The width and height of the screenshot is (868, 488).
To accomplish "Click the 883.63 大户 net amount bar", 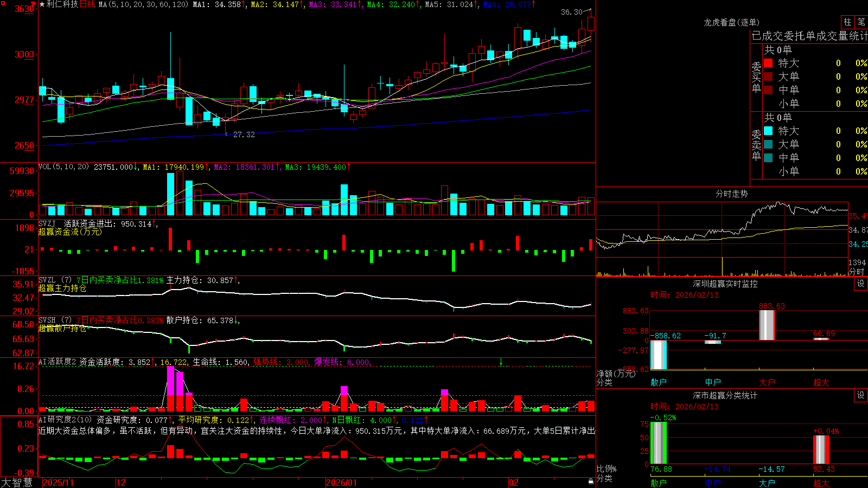I will (x=767, y=325).
